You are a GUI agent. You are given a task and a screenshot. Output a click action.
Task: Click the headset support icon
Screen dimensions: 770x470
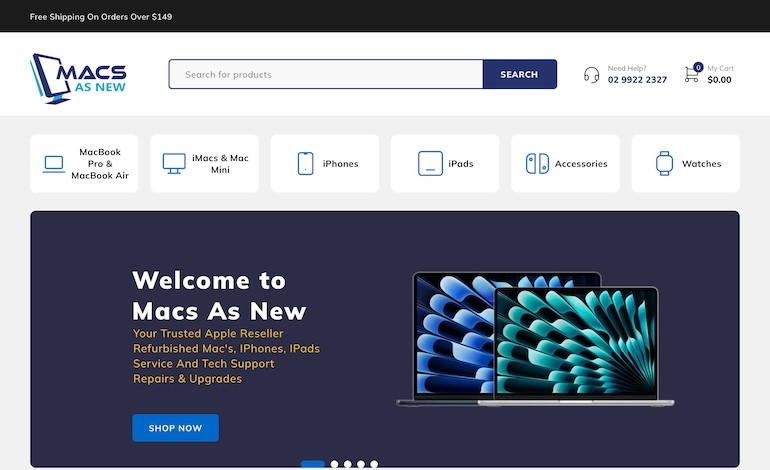click(591, 75)
